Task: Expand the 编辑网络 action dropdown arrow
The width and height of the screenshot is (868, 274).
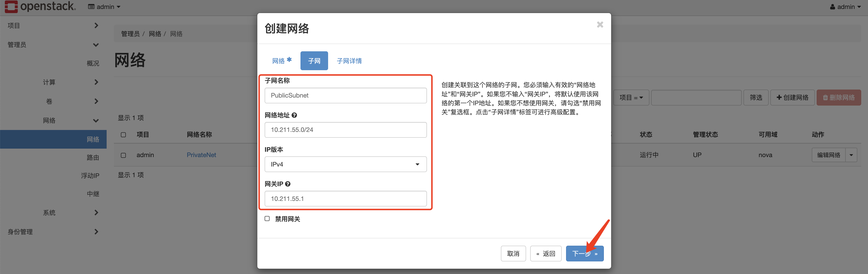Action: tap(852, 155)
